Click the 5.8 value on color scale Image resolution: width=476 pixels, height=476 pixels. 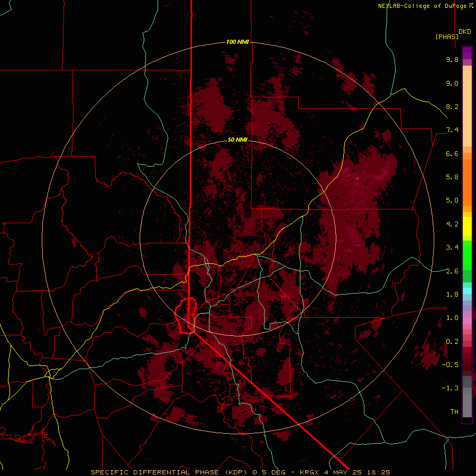(452, 177)
